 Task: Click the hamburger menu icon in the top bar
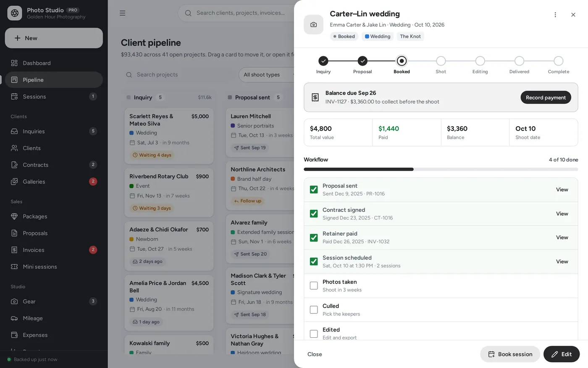[123, 13]
